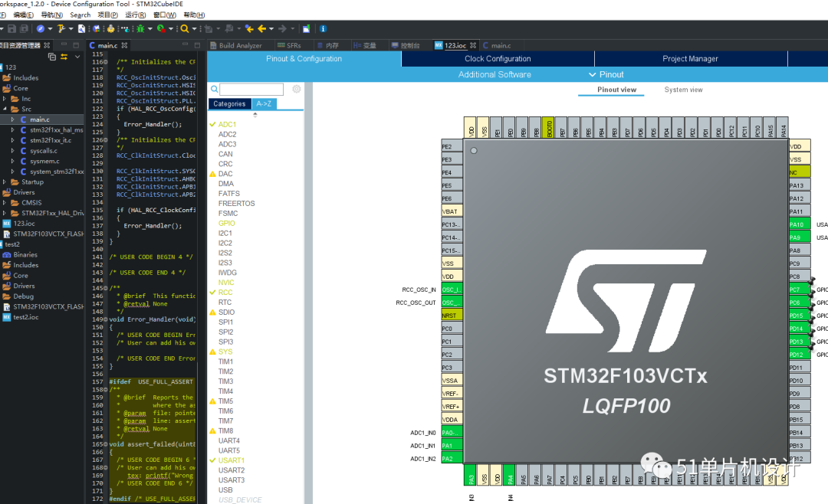Click Additional Software button
This screenshot has height=504, width=828.
pyautogui.click(x=495, y=74)
